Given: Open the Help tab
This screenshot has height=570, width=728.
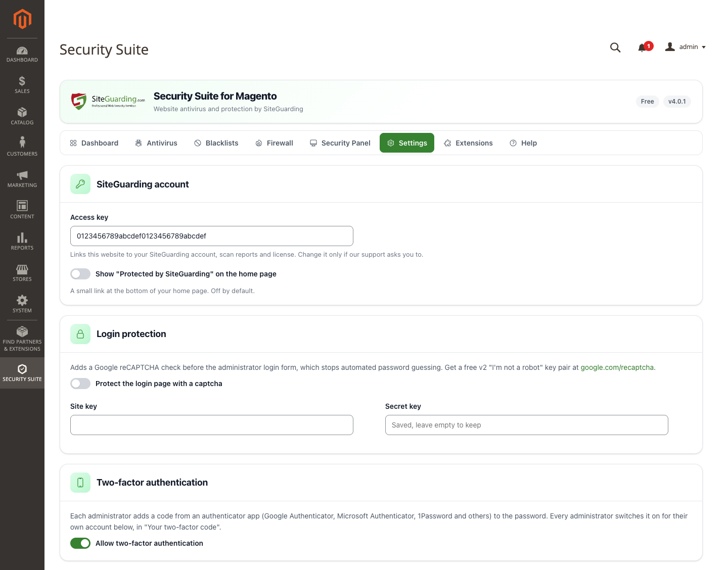Looking at the screenshot, I should tap(523, 143).
